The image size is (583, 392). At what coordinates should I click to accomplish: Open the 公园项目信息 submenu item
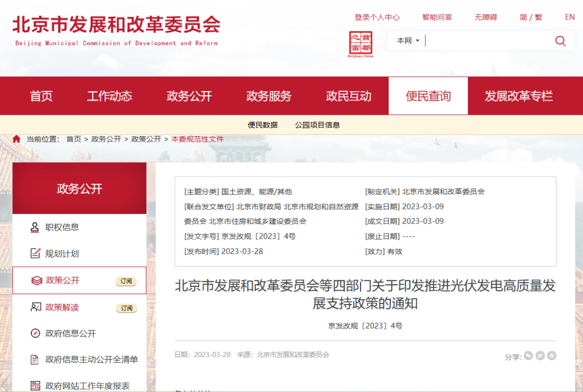[x=317, y=125]
